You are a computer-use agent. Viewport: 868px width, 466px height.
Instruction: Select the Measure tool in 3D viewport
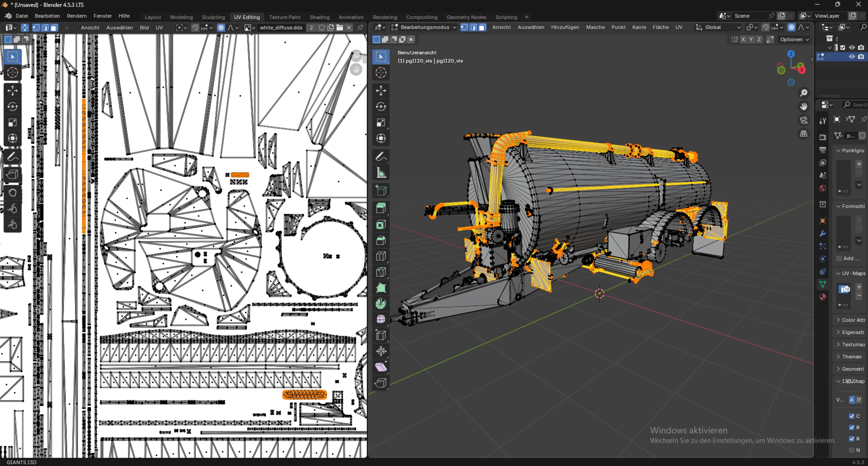pyautogui.click(x=381, y=173)
